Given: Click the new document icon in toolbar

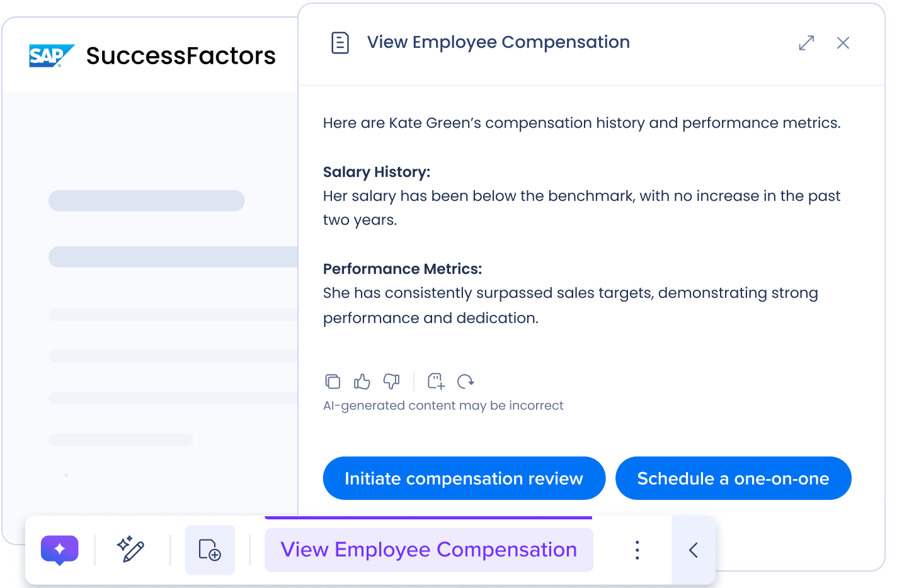Looking at the screenshot, I should pos(210,550).
